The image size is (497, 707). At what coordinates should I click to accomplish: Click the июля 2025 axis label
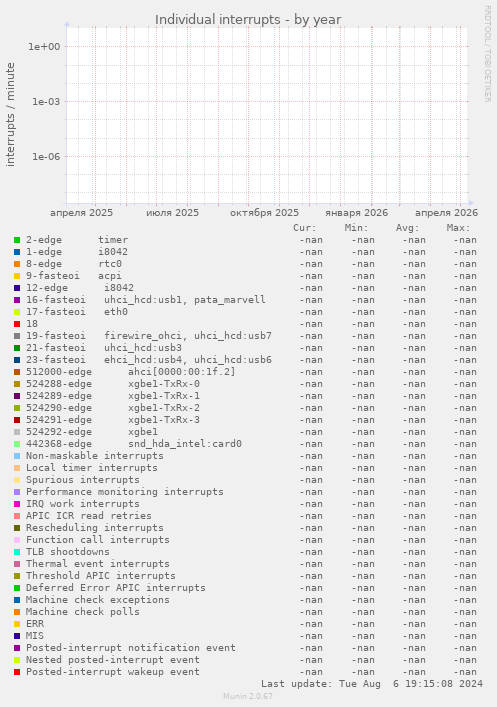point(172,213)
